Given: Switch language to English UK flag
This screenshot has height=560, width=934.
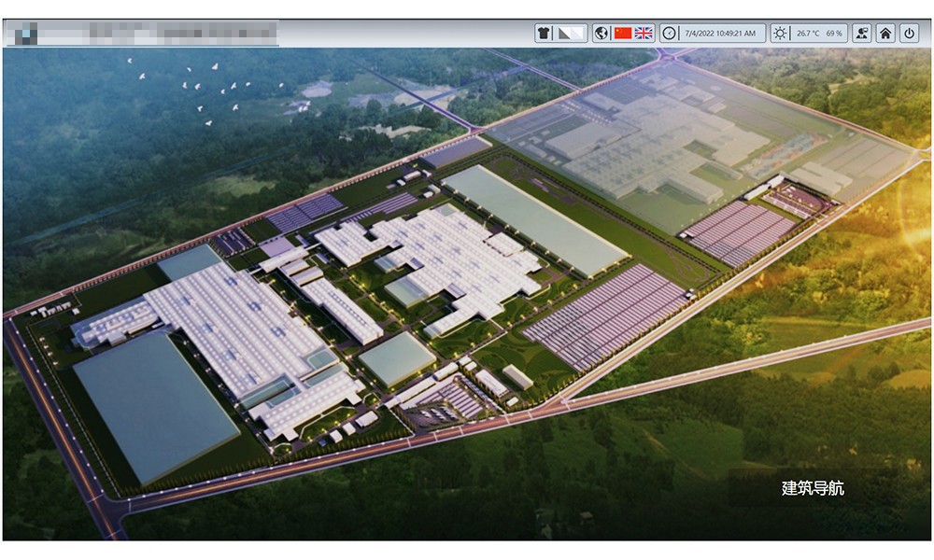Looking at the screenshot, I should point(644,34).
